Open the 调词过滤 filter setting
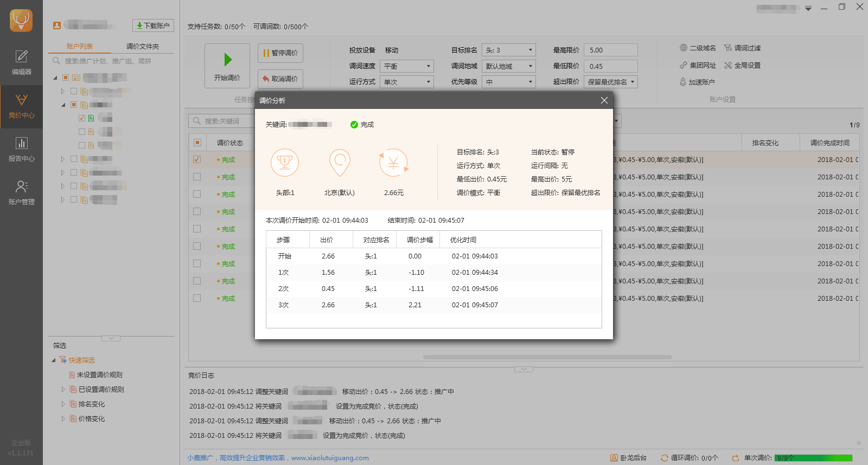This screenshot has width=868, height=465. [x=742, y=48]
